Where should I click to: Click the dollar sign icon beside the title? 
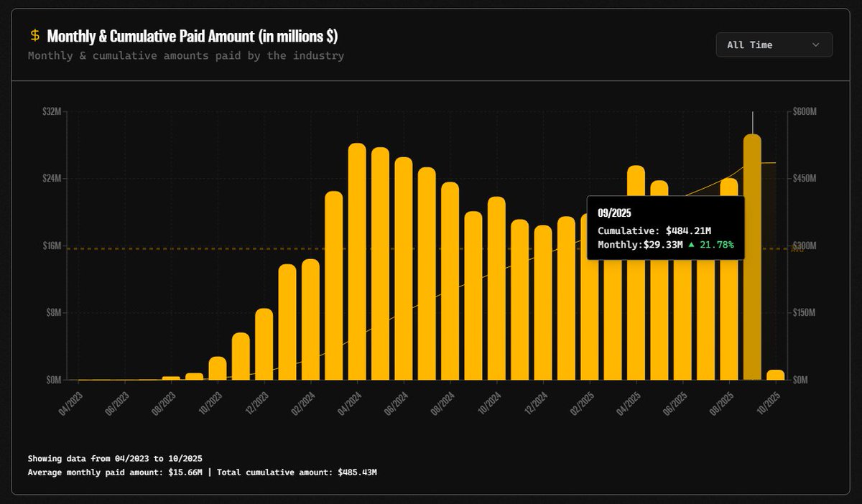(32, 33)
